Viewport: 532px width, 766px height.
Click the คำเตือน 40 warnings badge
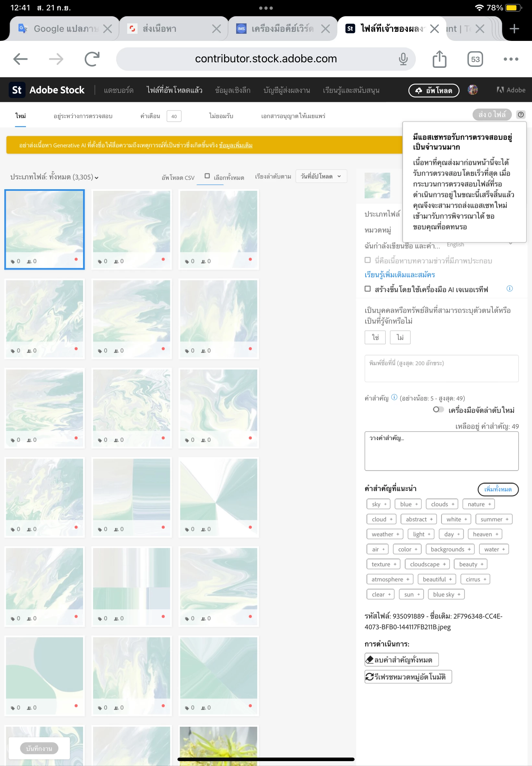(x=174, y=116)
